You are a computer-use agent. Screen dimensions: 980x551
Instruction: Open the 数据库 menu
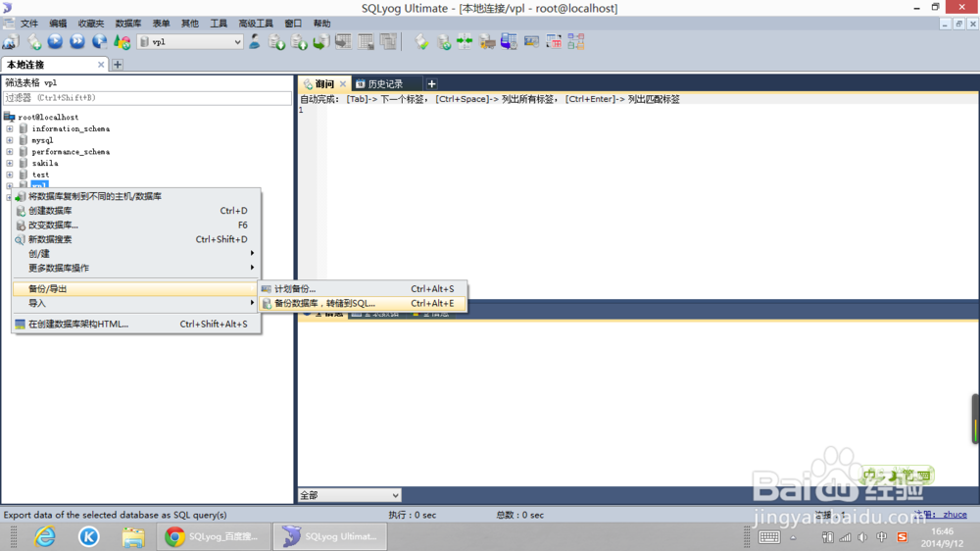128,24
